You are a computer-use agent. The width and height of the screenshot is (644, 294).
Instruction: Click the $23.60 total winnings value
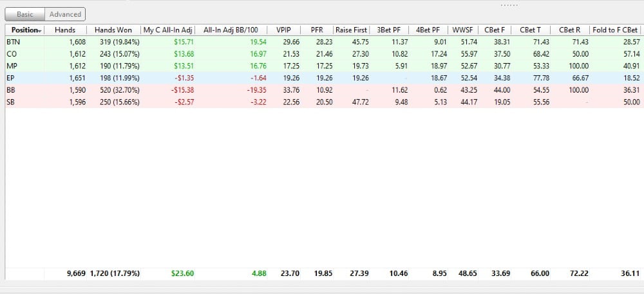(x=183, y=273)
